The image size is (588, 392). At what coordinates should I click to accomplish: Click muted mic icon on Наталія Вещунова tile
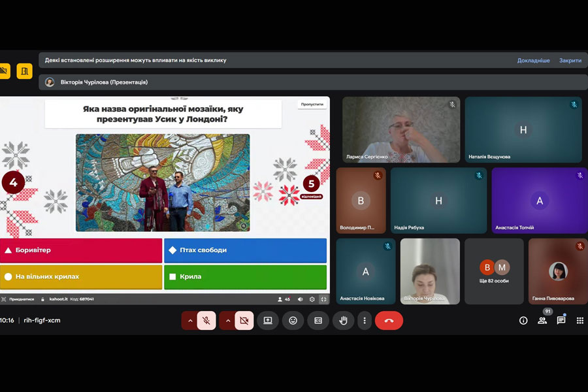click(574, 105)
